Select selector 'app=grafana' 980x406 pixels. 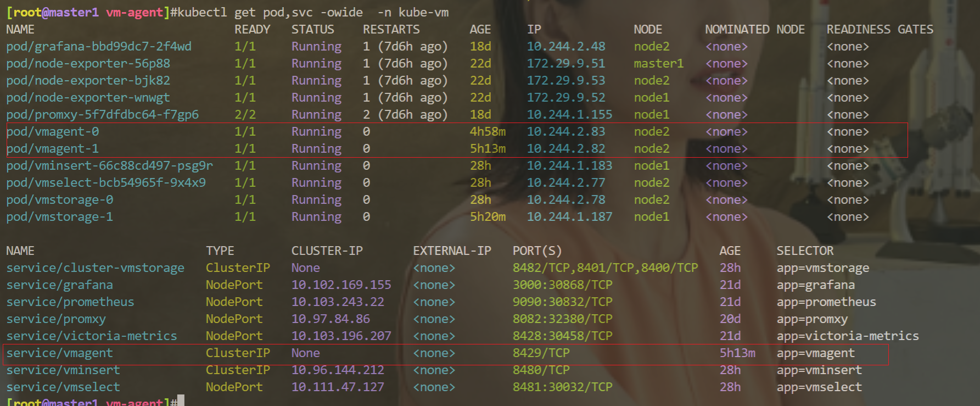[x=816, y=285]
